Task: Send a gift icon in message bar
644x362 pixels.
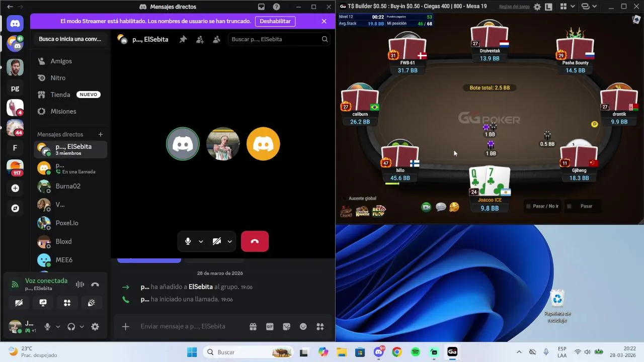Action: tap(253, 326)
